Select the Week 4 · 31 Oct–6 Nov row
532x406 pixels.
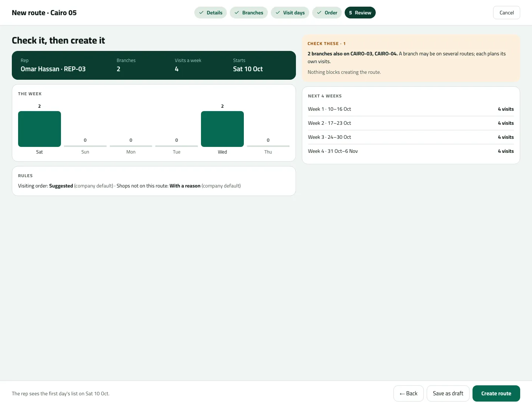coord(411,151)
